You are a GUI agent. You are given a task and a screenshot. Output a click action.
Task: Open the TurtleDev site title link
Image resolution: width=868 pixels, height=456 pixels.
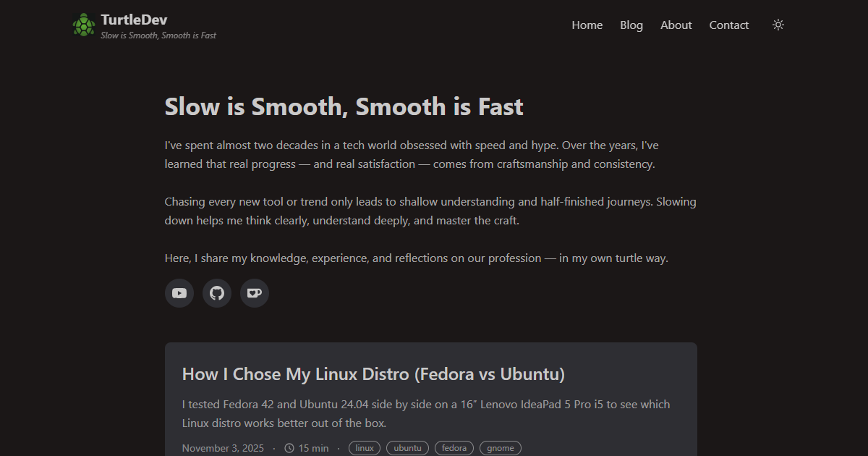point(134,20)
